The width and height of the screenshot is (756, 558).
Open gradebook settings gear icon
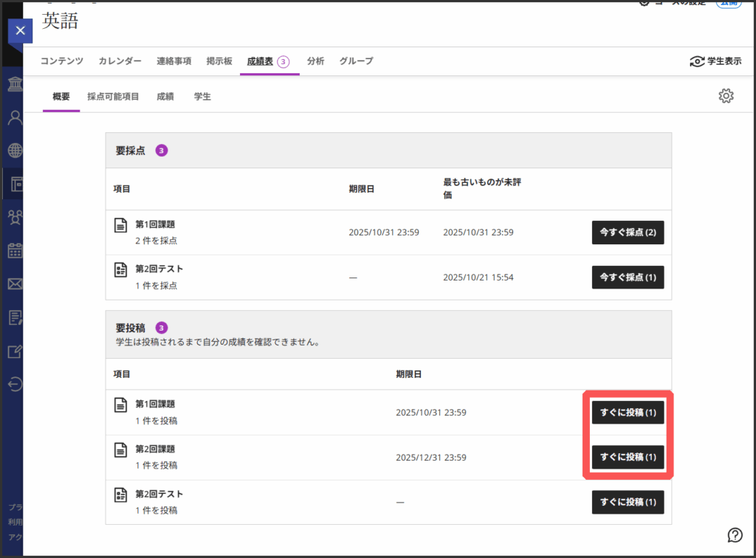(x=726, y=96)
